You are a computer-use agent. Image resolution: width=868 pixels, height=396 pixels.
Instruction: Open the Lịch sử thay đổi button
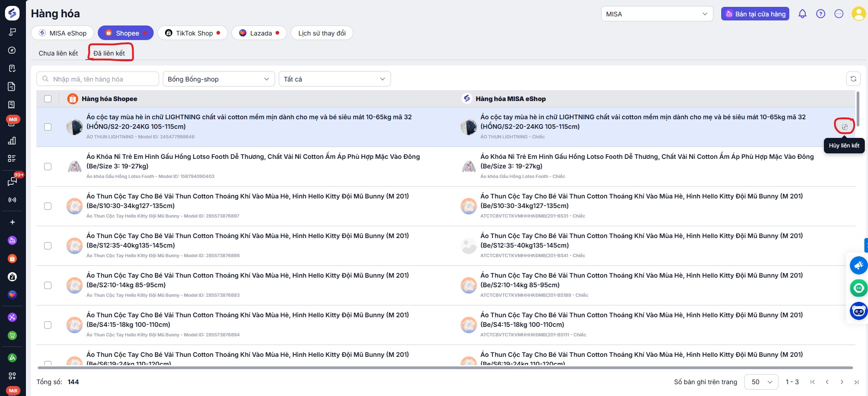click(x=321, y=33)
